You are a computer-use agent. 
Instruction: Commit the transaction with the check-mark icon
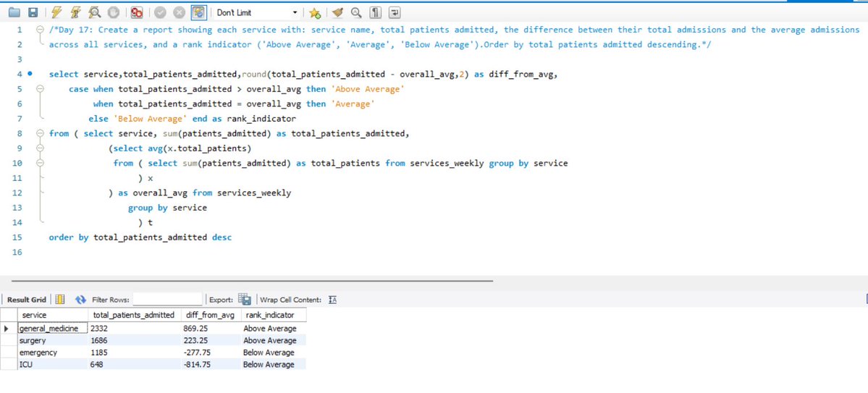[x=160, y=12]
